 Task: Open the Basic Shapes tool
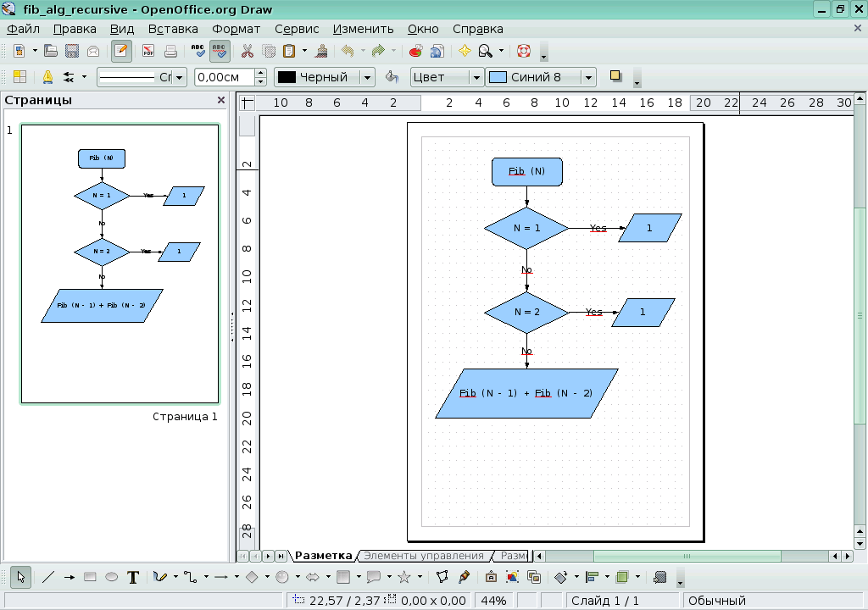[253, 578]
